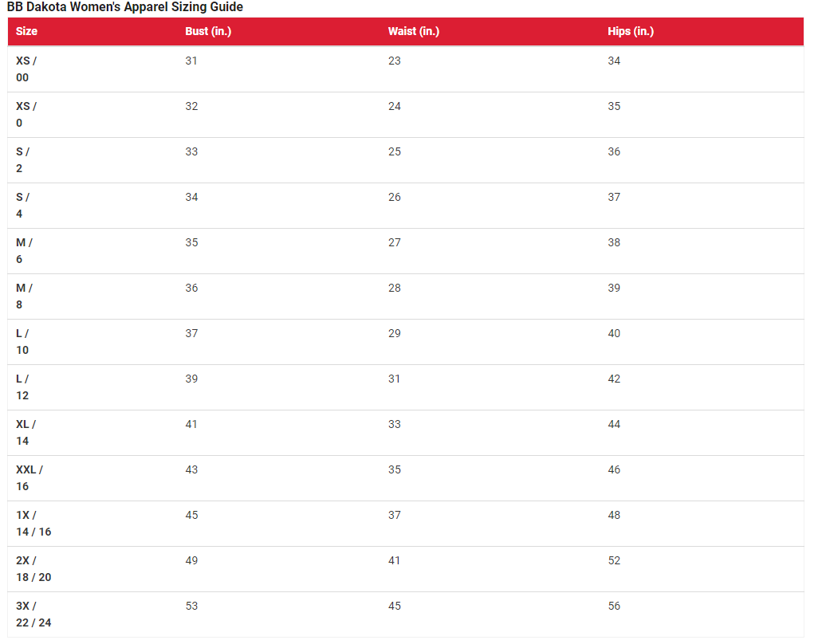Select the S / 4 size label
Image resolution: width=818 pixels, height=644 pixels.
[22, 205]
